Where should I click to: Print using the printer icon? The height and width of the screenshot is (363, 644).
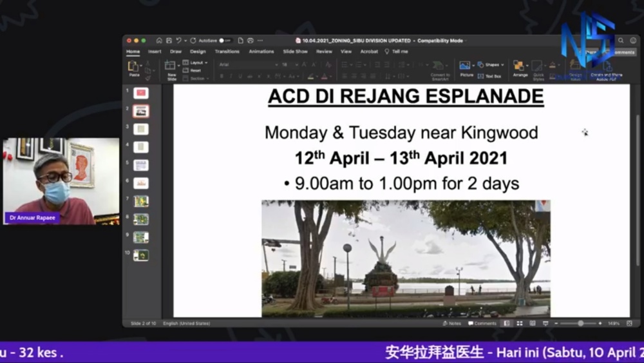tap(250, 41)
